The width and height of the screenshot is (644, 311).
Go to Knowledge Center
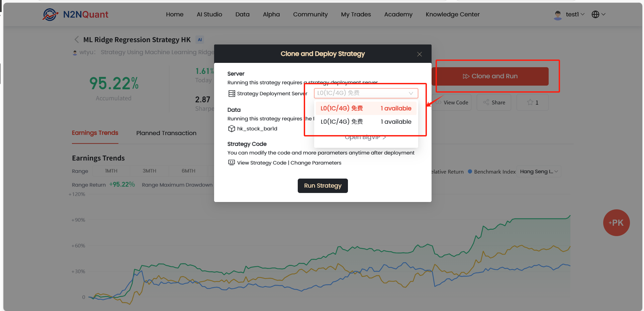point(453,14)
